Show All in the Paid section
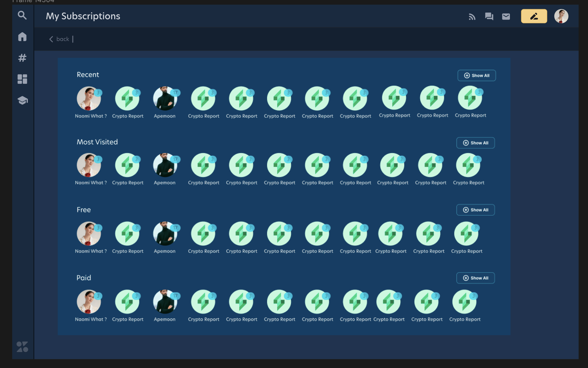This screenshot has width=588, height=368. point(475,278)
